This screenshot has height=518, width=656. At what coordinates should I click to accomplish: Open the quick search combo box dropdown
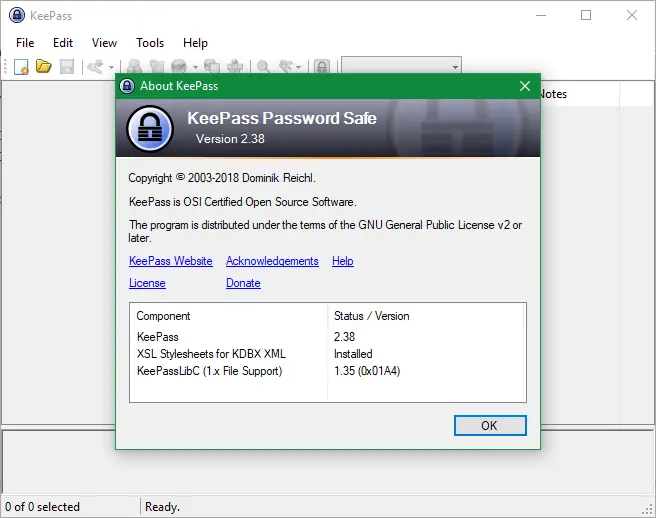tap(455, 67)
